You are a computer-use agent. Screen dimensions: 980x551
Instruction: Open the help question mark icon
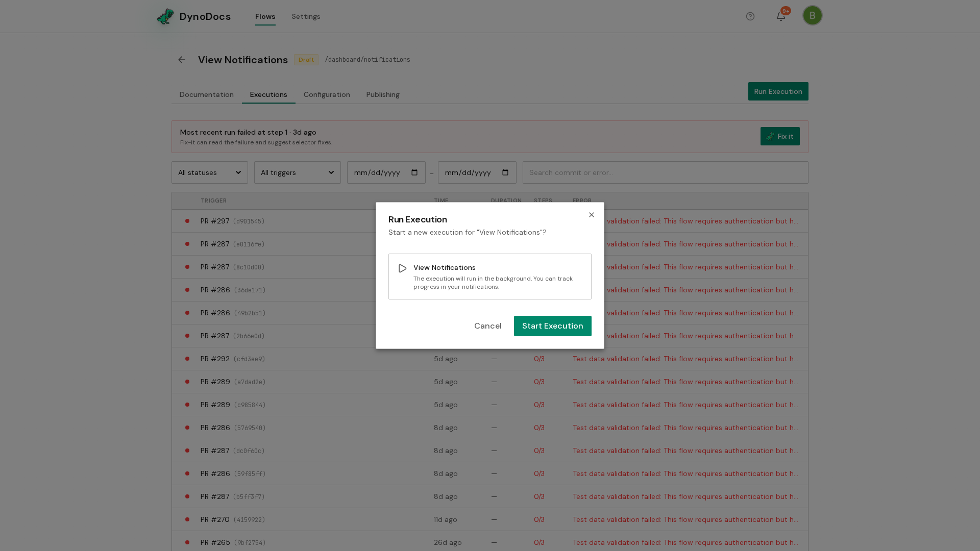(750, 16)
